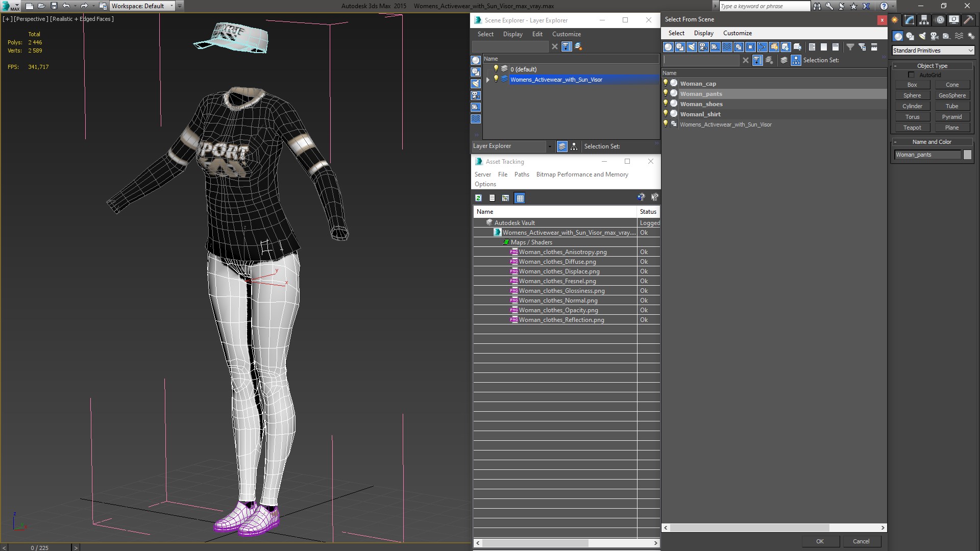This screenshot has height=551, width=980.
Task: Open Hierarchy tab in command panel
Action: 924,20
